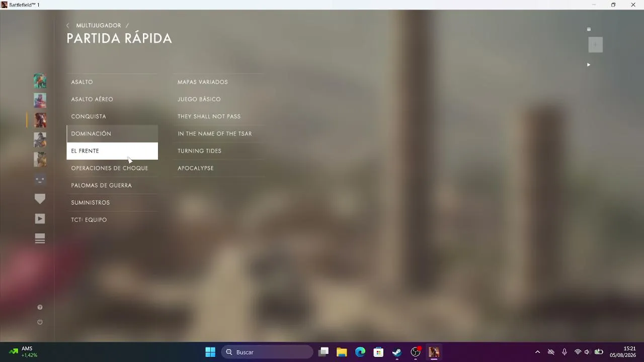
Task: Pick the OPERACIONES DE CHOQUE mode
Action: (x=112, y=168)
